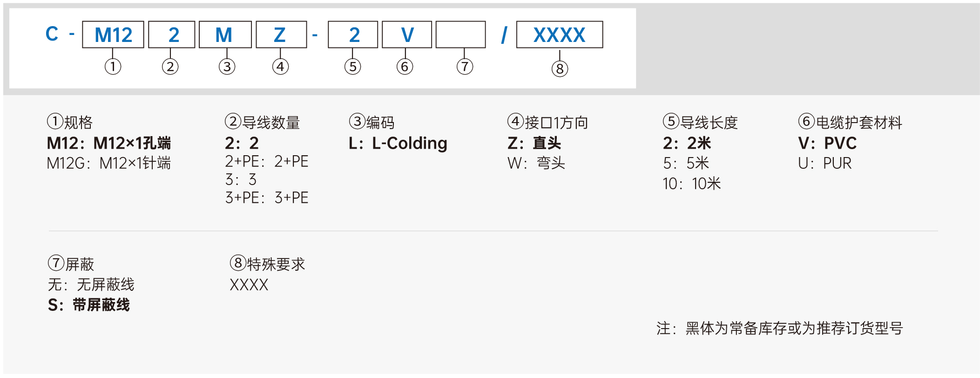The height and width of the screenshot is (378, 980).
Task: Click the circled number 6 marker below box V
Action: (x=405, y=67)
